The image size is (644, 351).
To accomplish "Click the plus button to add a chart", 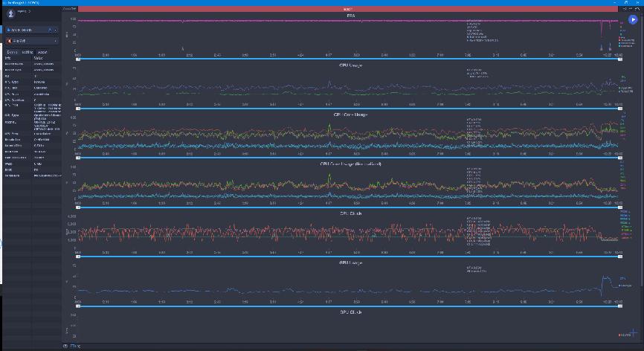I will pos(633,332).
